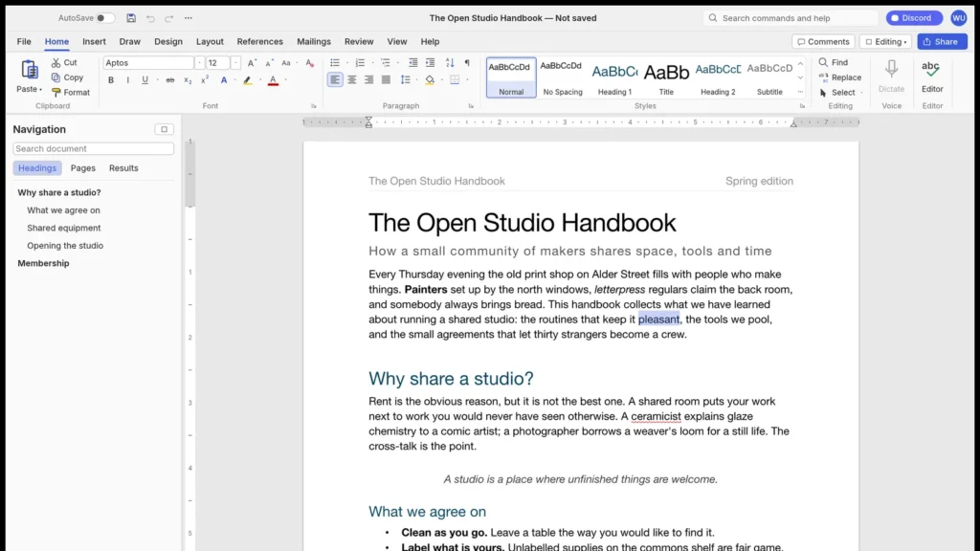Click the strikethrough text icon
This screenshot has height=551, width=980.
(x=170, y=80)
